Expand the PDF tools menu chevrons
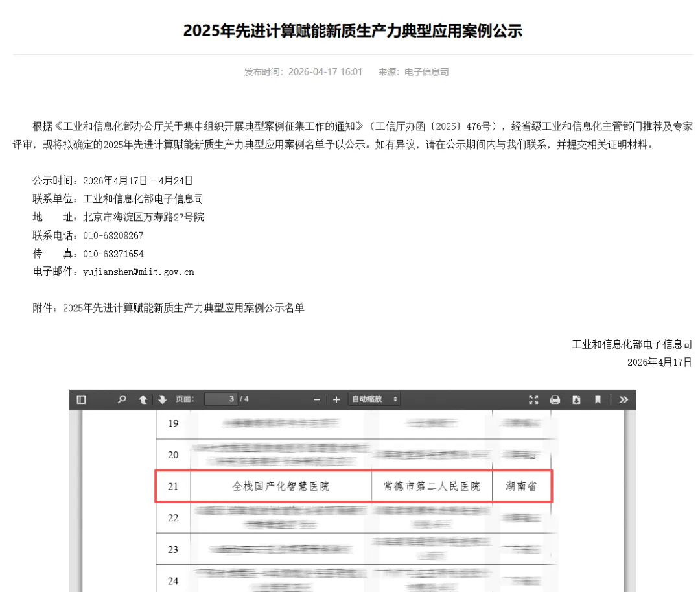The height and width of the screenshot is (592, 700). point(624,399)
